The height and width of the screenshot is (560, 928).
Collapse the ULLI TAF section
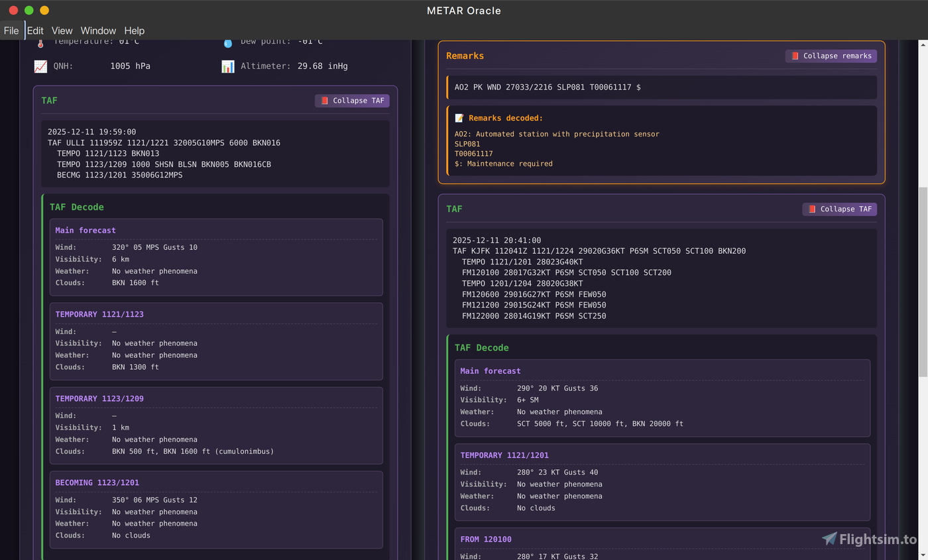[352, 101]
